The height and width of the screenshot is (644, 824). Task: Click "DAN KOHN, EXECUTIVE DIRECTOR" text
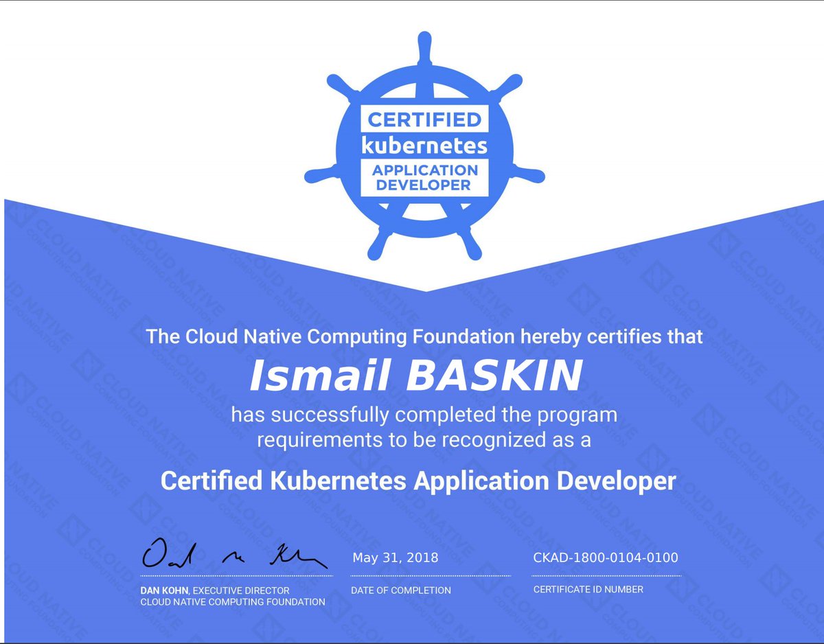[215, 590]
